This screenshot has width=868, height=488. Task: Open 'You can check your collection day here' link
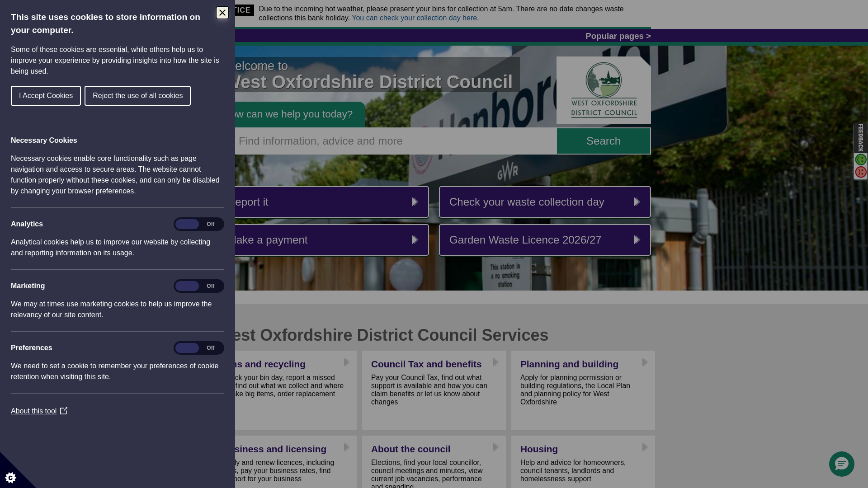pos(414,18)
